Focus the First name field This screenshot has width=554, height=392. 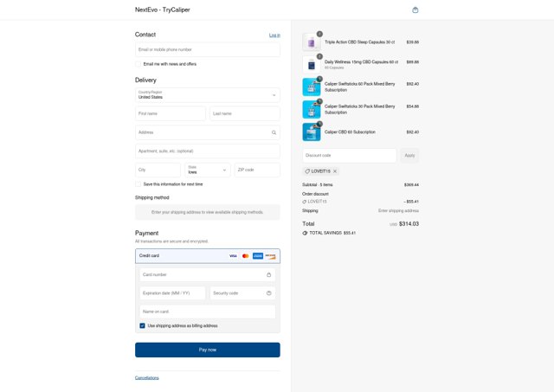(x=171, y=113)
